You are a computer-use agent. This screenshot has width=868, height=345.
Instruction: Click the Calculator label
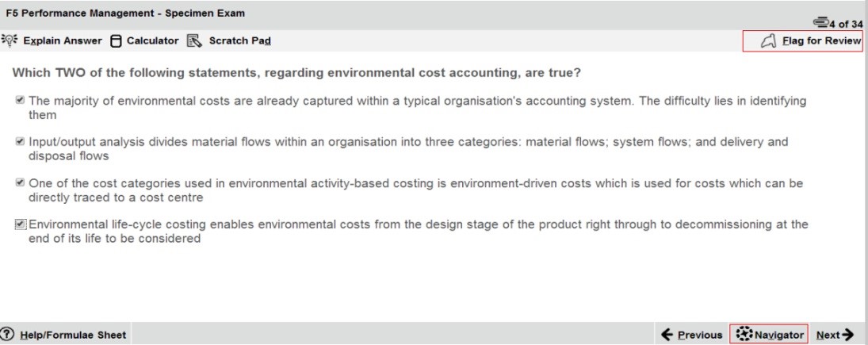pyautogui.click(x=153, y=41)
